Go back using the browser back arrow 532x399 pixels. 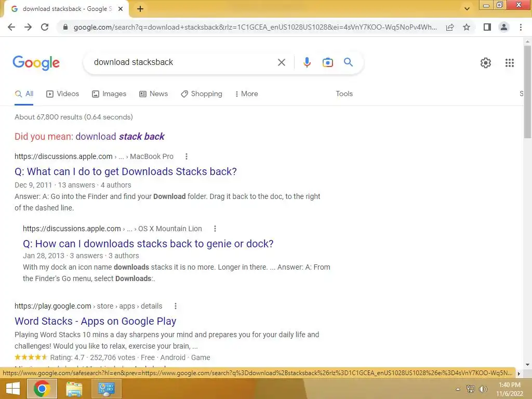point(11,27)
